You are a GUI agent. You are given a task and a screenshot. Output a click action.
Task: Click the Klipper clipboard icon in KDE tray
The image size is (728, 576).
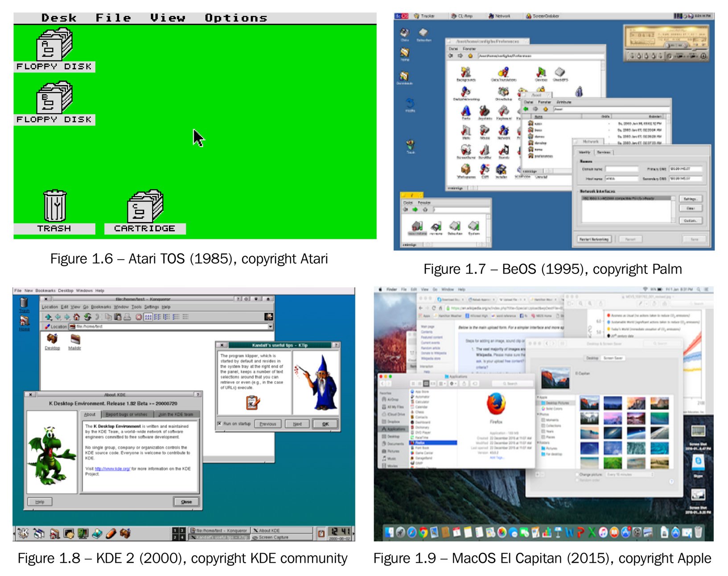point(321,533)
